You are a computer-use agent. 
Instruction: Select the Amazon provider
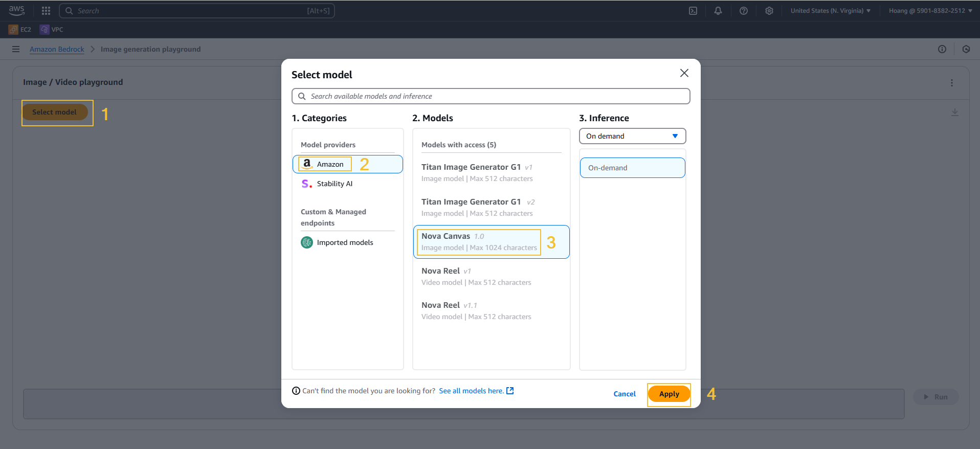(x=348, y=164)
